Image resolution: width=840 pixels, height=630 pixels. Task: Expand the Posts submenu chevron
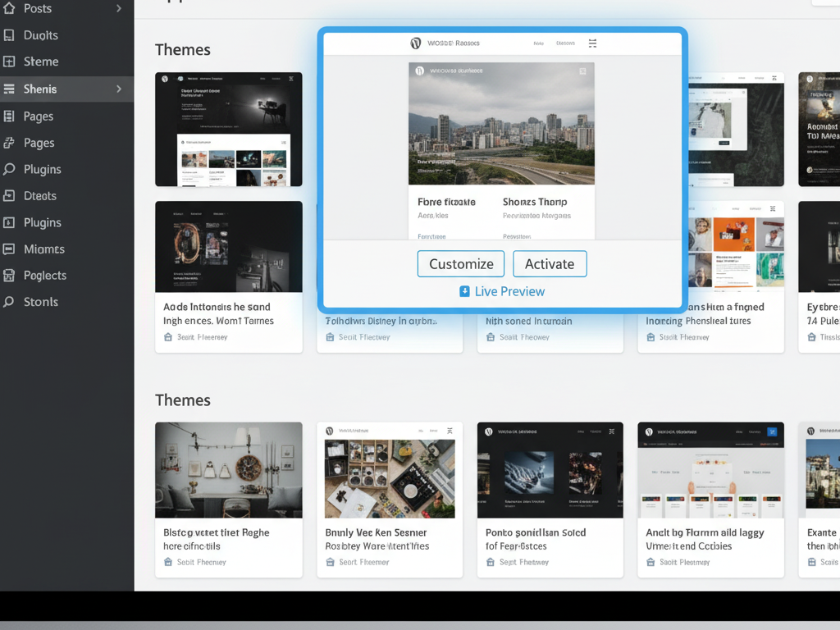click(x=119, y=8)
